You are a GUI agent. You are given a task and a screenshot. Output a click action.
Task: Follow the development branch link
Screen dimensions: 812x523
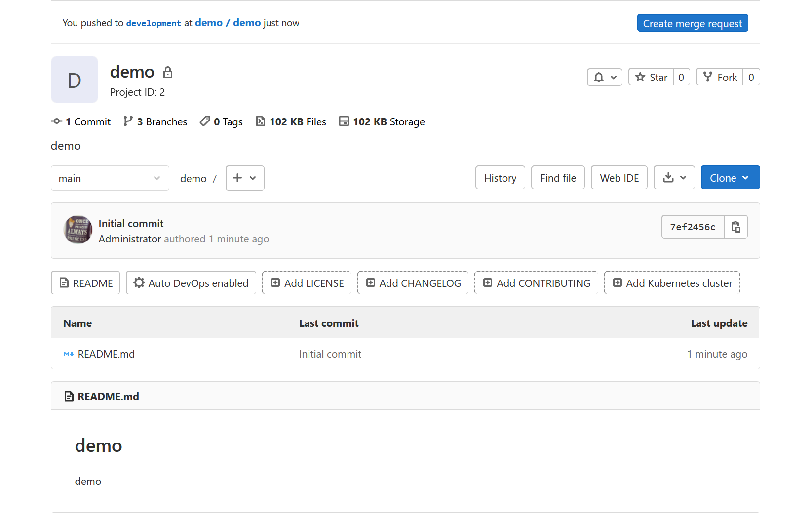coord(154,23)
